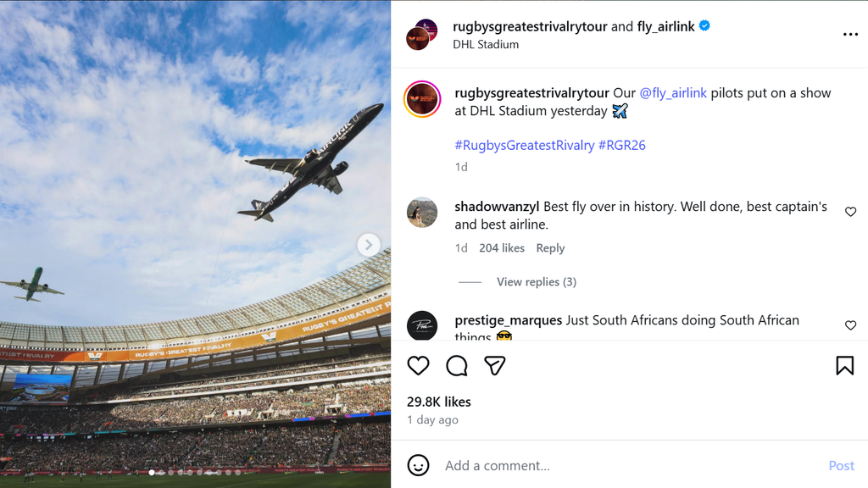Screen dimensions: 868x488
Task: Like shadowvanzyl's comment
Action: click(x=850, y=211)
